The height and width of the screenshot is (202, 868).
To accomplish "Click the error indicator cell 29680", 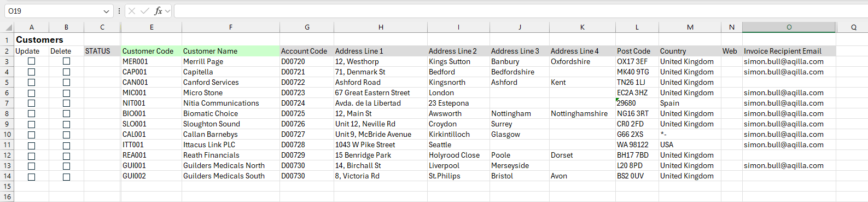I will 637,103.
